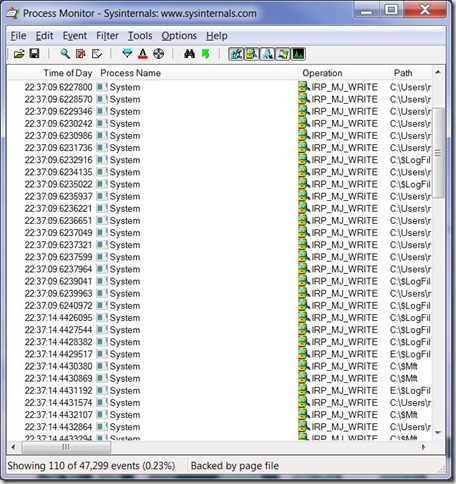Open the Options menu
This screenshot has width=456, height=484.
[179, 36]
